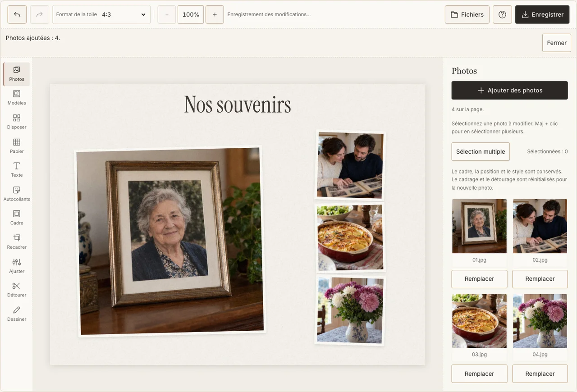Redo the undone change
Image resolution: width=577 pixels, height=392 pixels.
tap(40, 14)
